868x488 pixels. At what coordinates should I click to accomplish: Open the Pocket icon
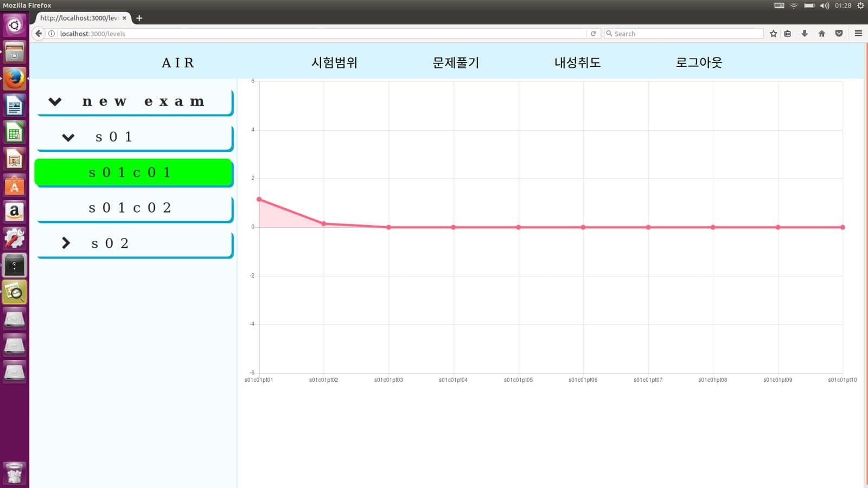click(839, 34)
